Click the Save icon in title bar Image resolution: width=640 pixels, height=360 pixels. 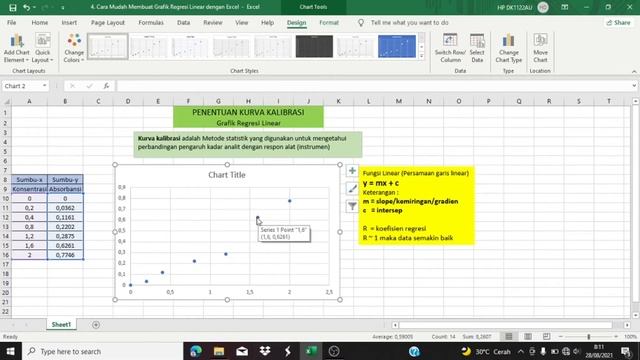click(x=13, y=7)
